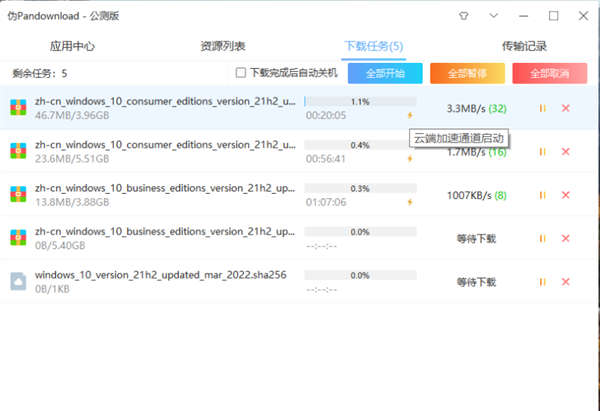
Task: Maximize the 伪Pandownload window
Action: [x=553, y=16]
